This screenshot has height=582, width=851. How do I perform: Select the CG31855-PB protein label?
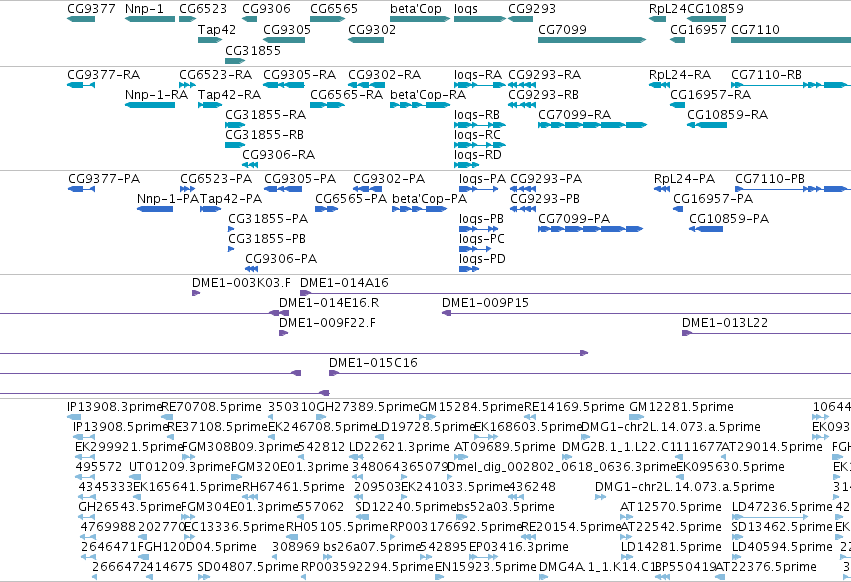coord(266,239)
